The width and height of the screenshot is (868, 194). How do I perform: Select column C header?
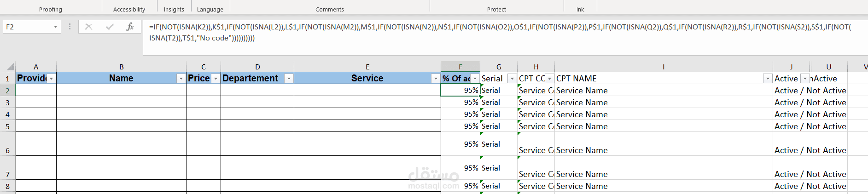click(x=204, y=67)
